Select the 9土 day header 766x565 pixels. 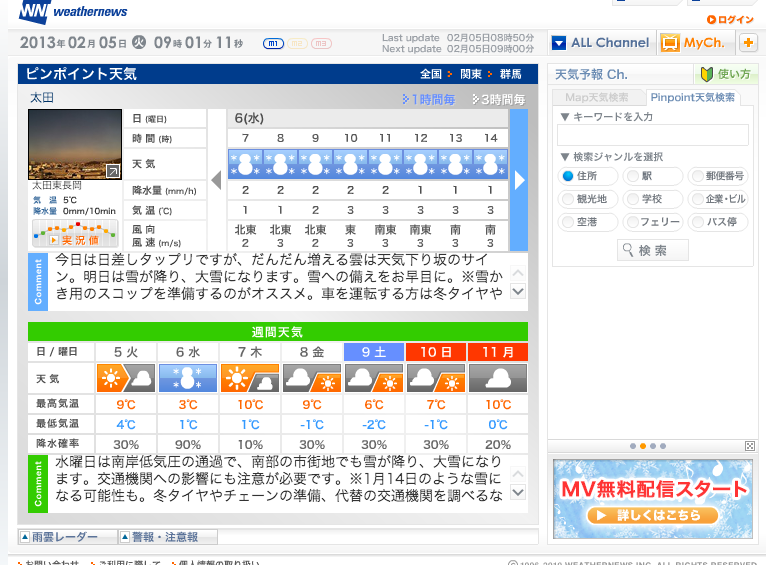[374, 352]
